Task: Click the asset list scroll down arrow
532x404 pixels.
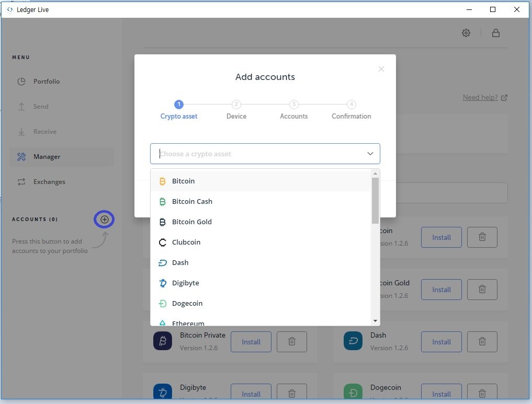Action: pos(375,320)
